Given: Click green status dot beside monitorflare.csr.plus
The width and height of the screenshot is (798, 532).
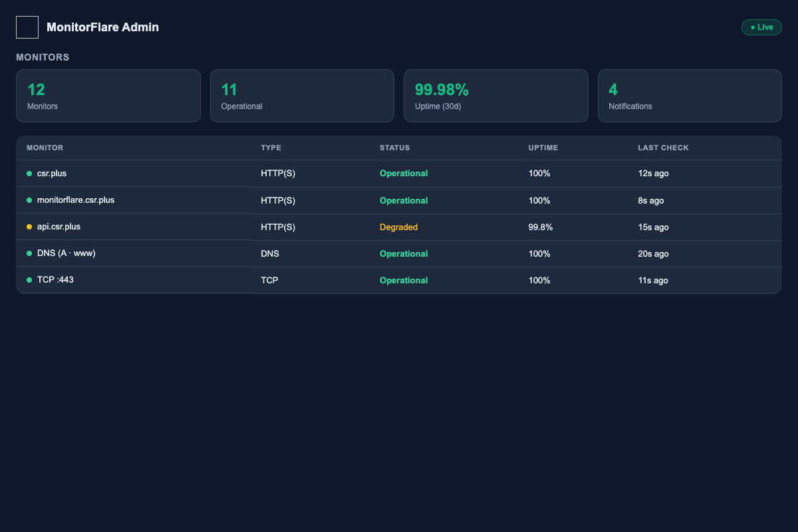Looking at the screenshot, I should tap(29, 200).
